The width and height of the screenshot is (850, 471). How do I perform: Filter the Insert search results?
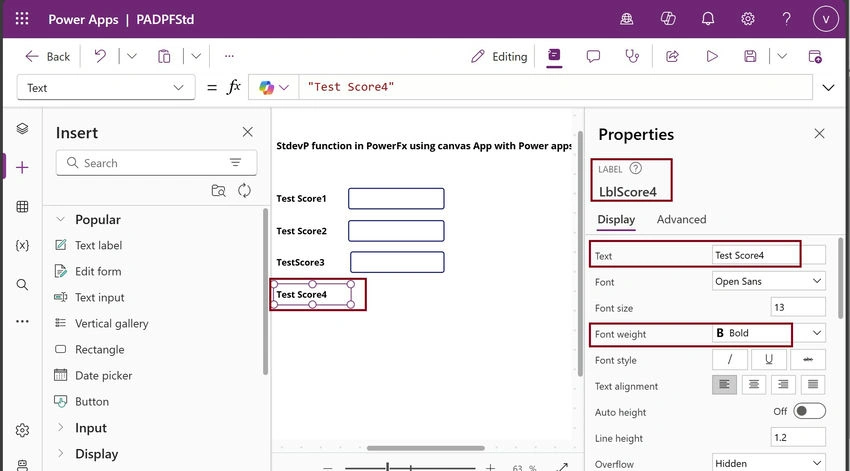tap(235, 163)
